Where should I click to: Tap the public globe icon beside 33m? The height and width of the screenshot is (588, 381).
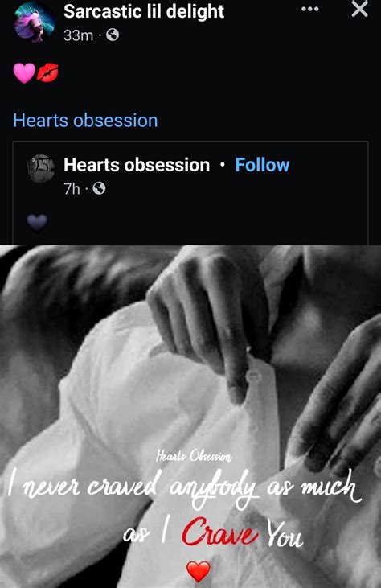[x=113, y=35]
